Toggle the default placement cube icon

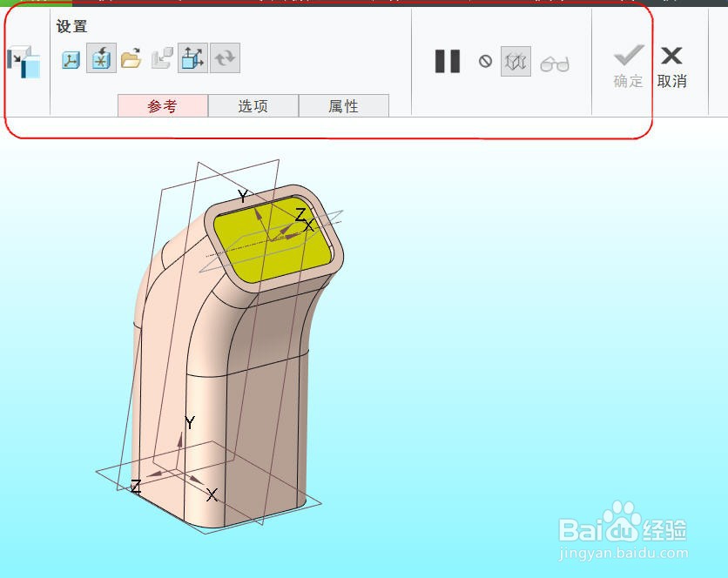pos(101,58)
